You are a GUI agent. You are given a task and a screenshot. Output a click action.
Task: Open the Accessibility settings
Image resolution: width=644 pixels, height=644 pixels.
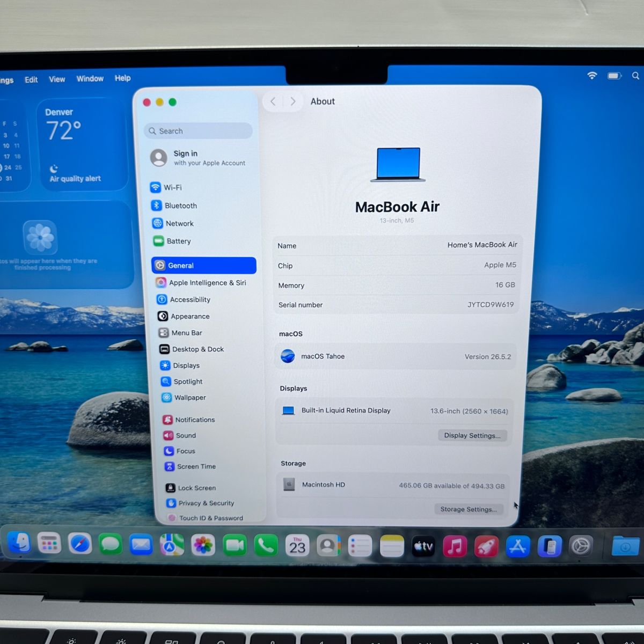tap(184, 299)
